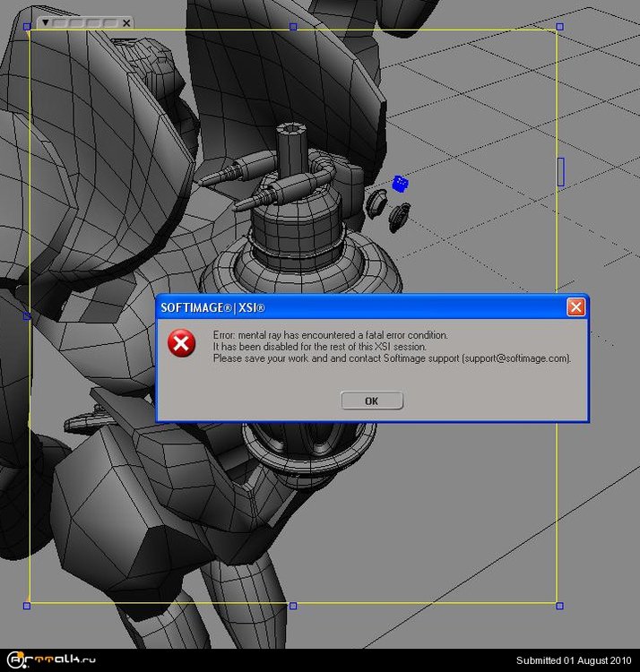Select the first render region cache slot
640x672 pixels.
tap(59, 22)
